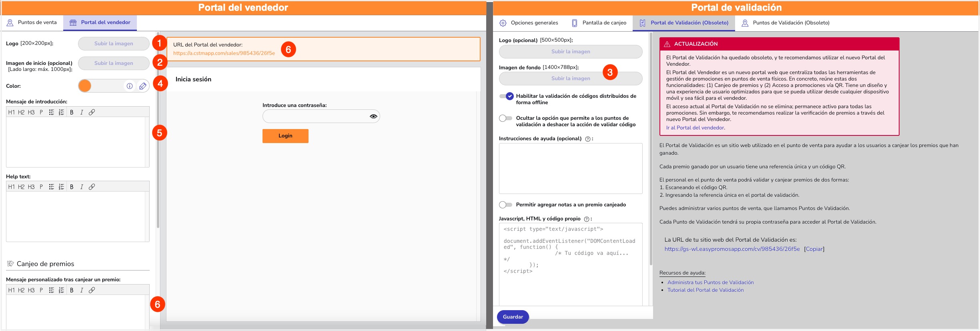The height and width of the screenshot is (331, 980).
Task: Click the validation settings panel scrollbar
Action: click(651, 148)
